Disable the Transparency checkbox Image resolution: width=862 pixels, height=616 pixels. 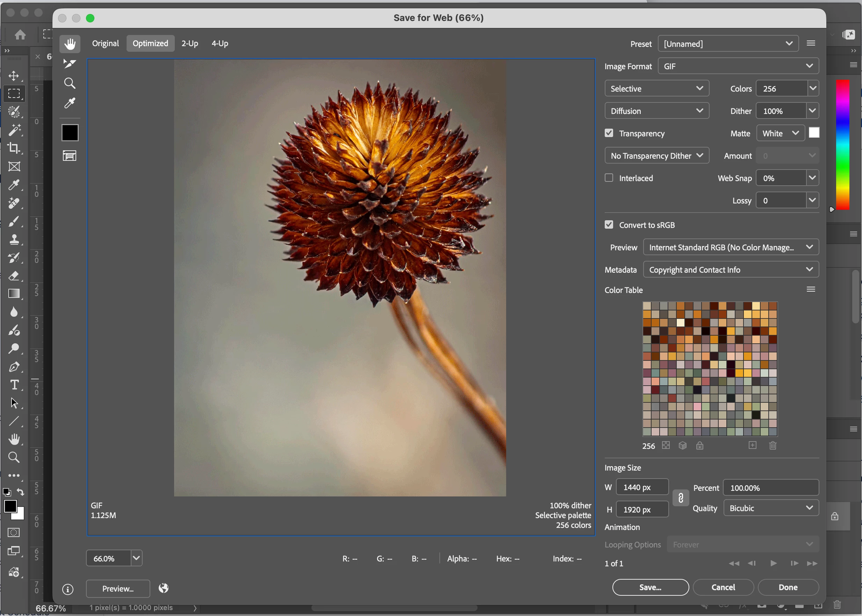609,133
